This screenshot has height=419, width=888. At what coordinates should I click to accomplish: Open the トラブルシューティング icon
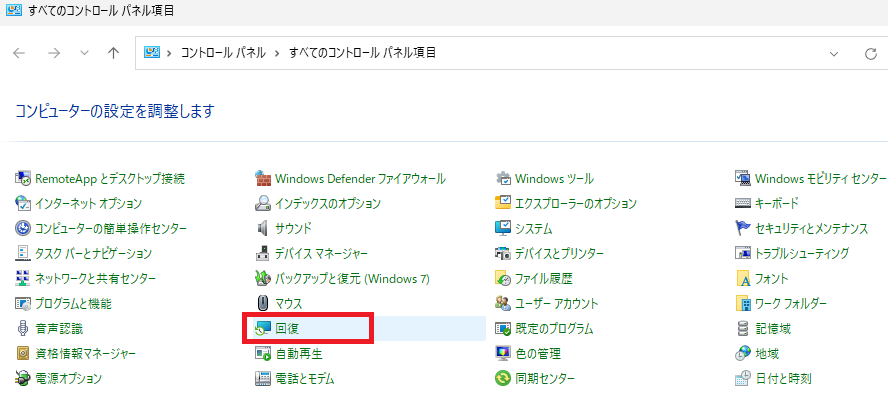coord(743,253)
